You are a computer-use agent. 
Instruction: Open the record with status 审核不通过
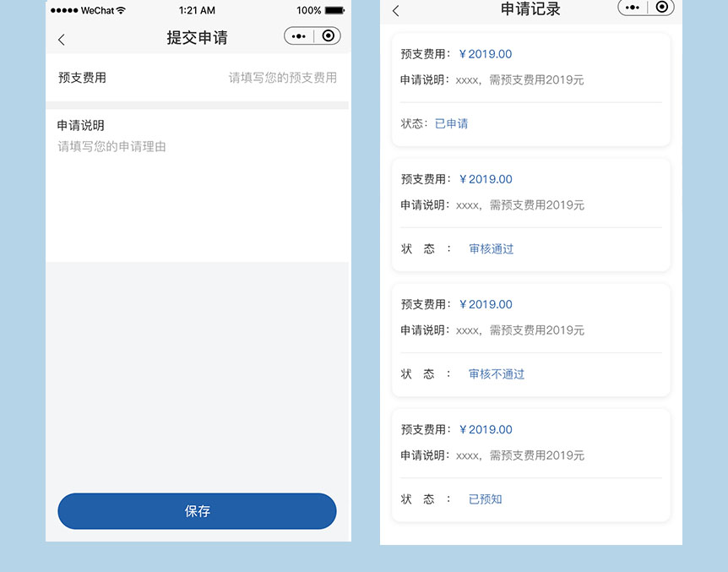530,340
